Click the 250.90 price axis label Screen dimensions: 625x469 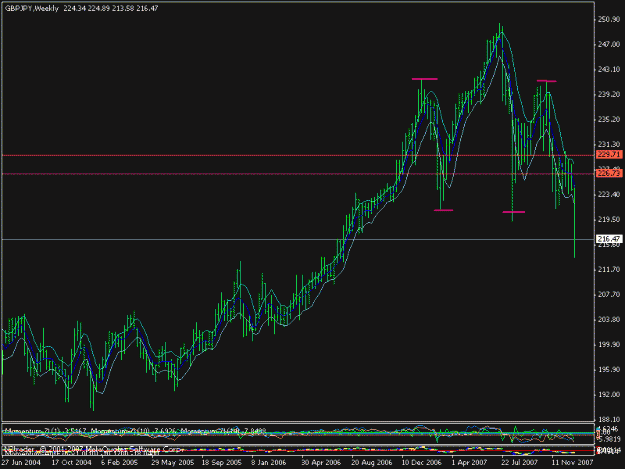[609, 20]
